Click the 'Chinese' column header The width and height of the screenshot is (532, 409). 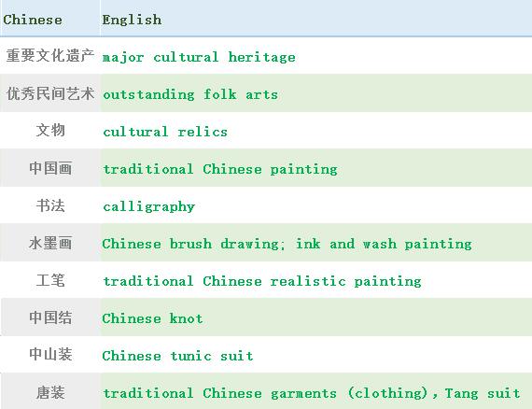click(x=33, y=20)
